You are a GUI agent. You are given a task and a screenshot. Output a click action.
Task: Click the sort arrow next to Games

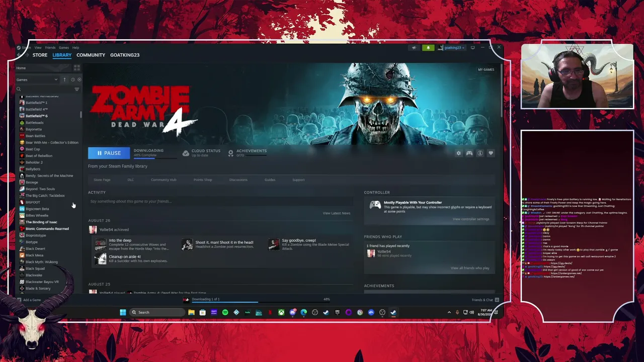pos(64,79)
